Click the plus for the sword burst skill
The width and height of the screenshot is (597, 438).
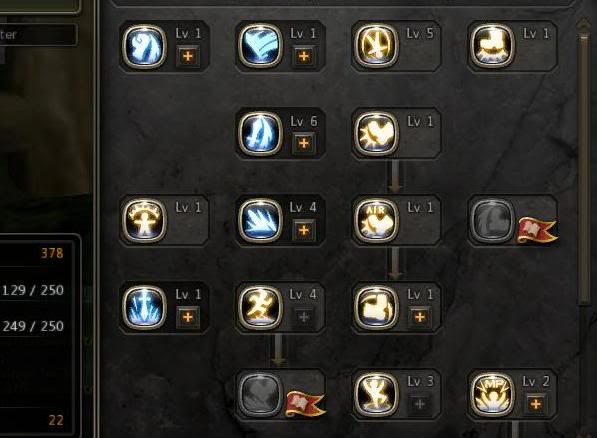point(188,317)
